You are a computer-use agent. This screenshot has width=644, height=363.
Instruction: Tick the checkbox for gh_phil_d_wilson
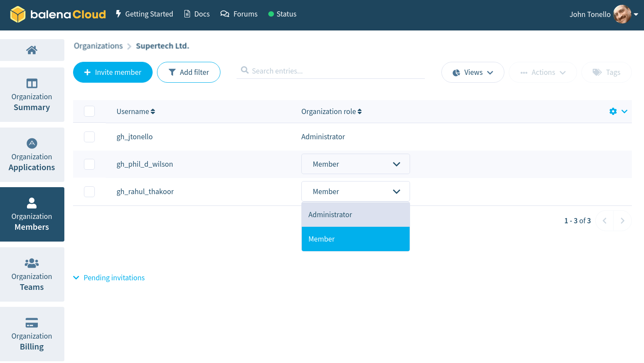click(90, 164)
